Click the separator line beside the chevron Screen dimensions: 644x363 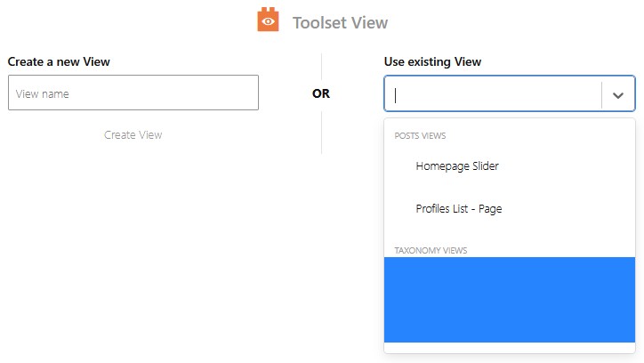pos(602,93)
